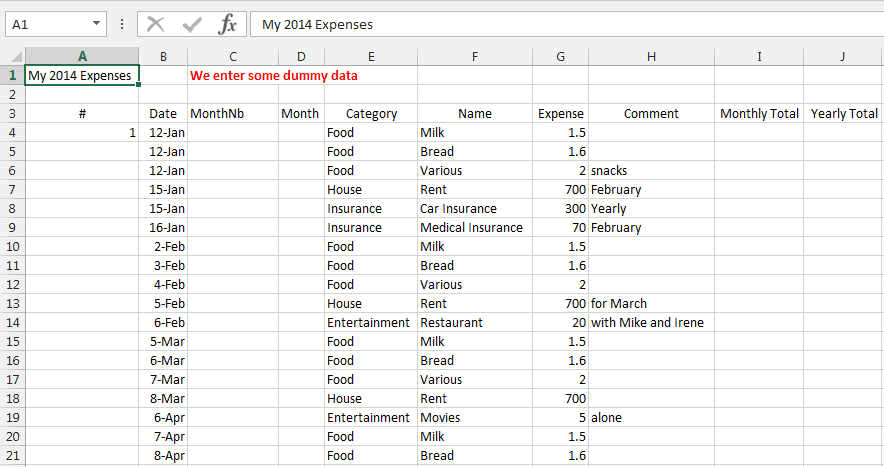The width and height of the screenshot is (884, 467).
Task: Click the three-dot Name Box resize handle
Action: [x=122, y=24]
